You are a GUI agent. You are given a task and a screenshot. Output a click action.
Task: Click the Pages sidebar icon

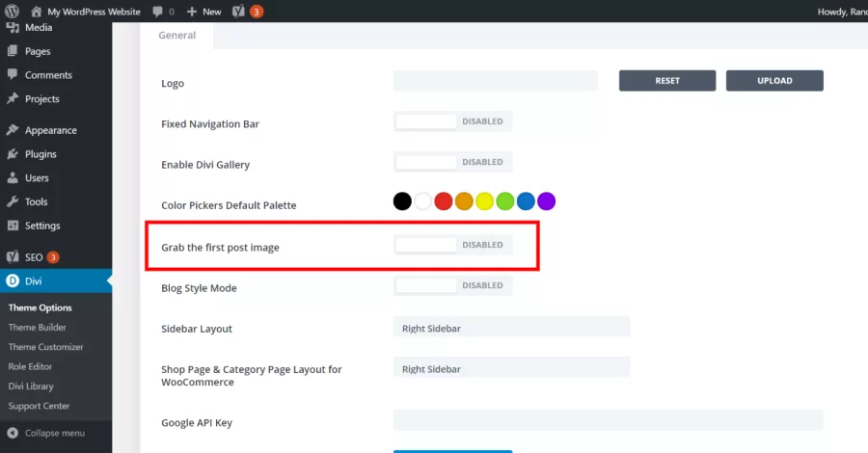coord(13,51)
